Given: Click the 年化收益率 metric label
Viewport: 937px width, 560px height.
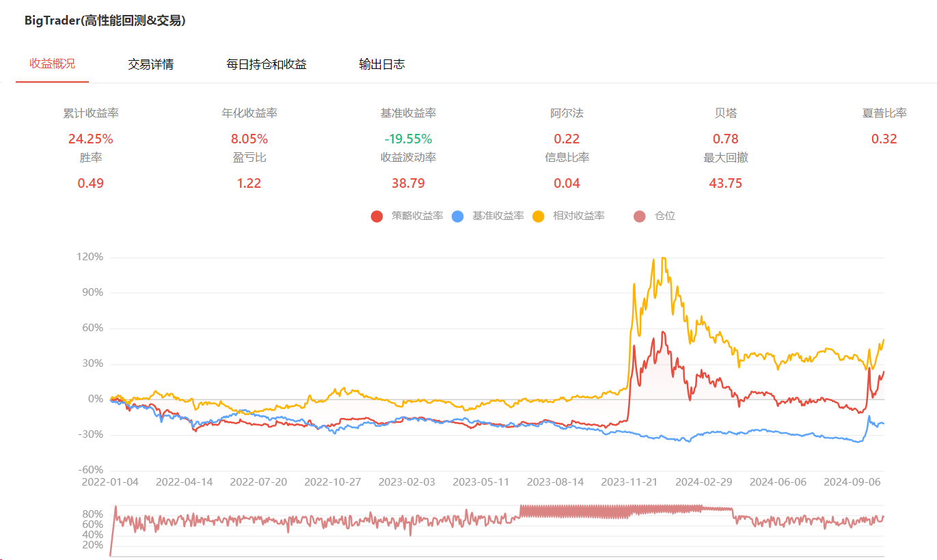Looking at the screenshot, I should pos(249,113).
